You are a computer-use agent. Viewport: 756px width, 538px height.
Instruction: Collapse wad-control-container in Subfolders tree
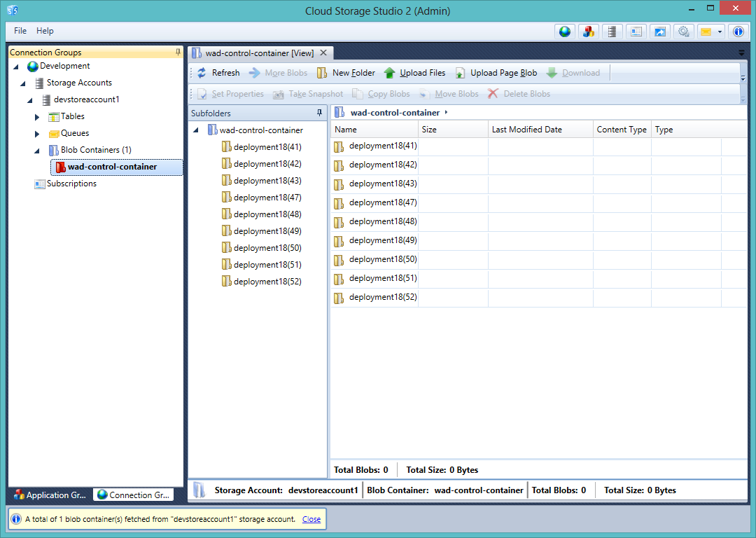tap(196, 130)
